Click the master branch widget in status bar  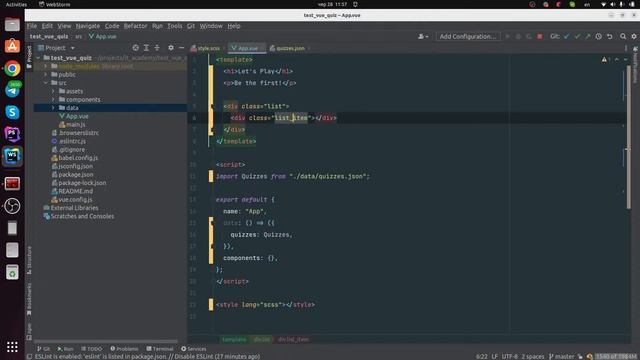(x=562, y=357)
